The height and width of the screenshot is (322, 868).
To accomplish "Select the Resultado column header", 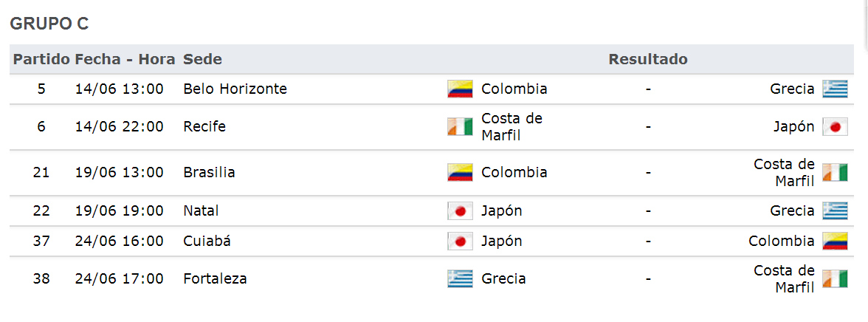I will click(648, 59).
